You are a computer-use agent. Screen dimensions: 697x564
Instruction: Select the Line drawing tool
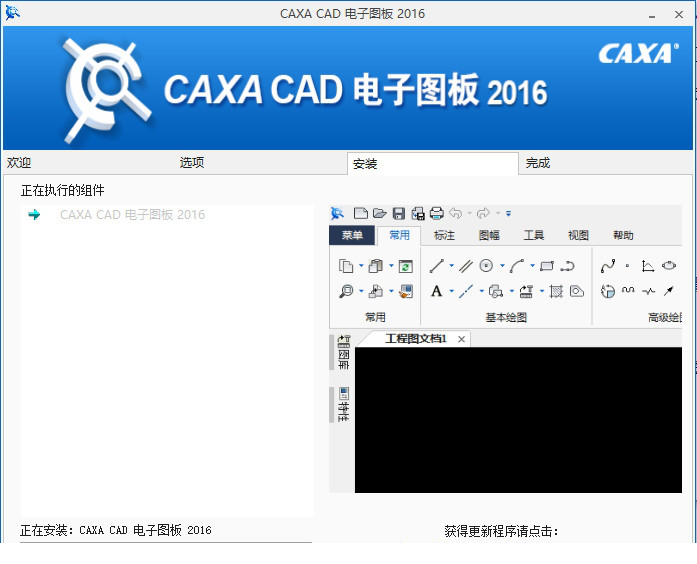tap(437, 266)
